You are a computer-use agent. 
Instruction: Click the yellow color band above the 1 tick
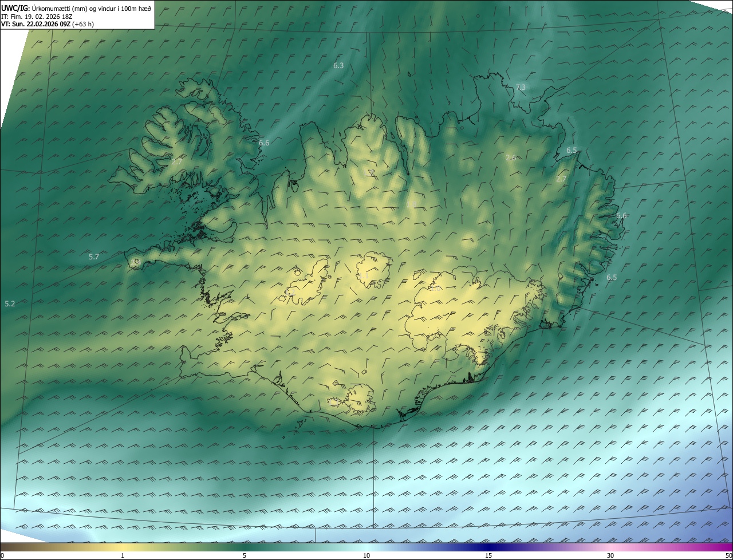coord(123,547)
